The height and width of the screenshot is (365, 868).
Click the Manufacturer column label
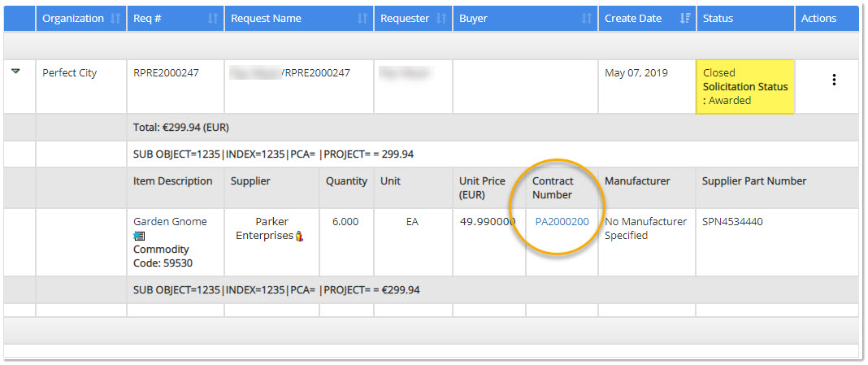[x=637, y=181]
